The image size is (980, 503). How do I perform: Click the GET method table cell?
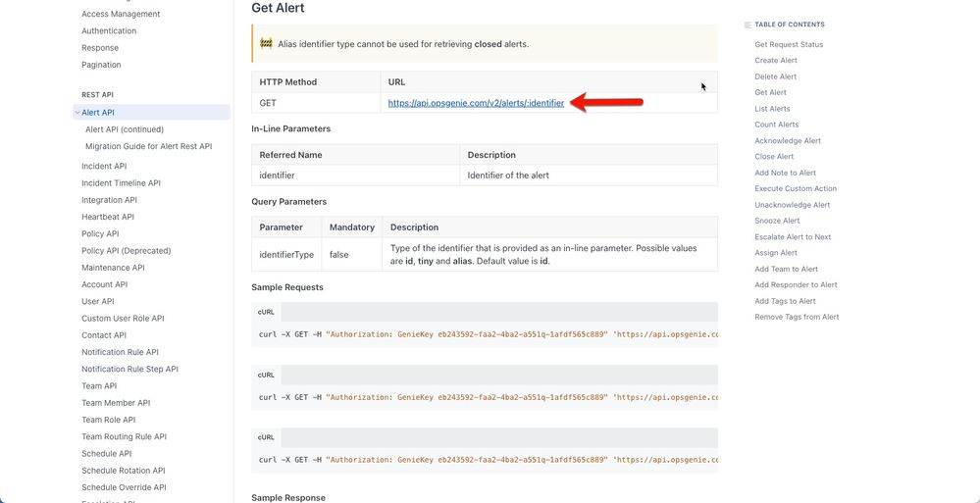[316, 103]
